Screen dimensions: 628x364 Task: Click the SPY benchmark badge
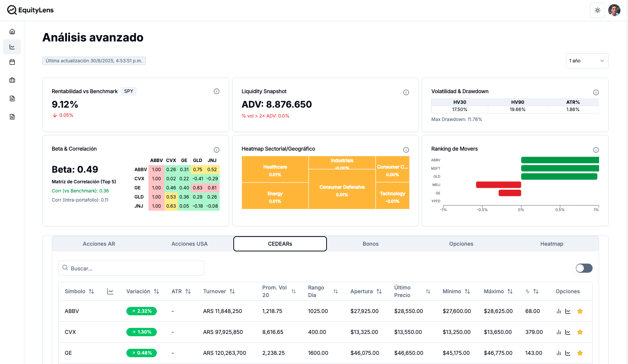coord(129,91)
